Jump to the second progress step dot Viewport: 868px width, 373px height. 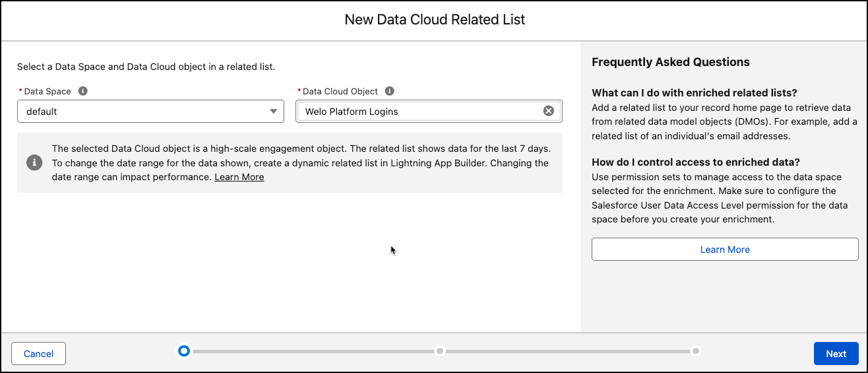click(x=440, y=351)
